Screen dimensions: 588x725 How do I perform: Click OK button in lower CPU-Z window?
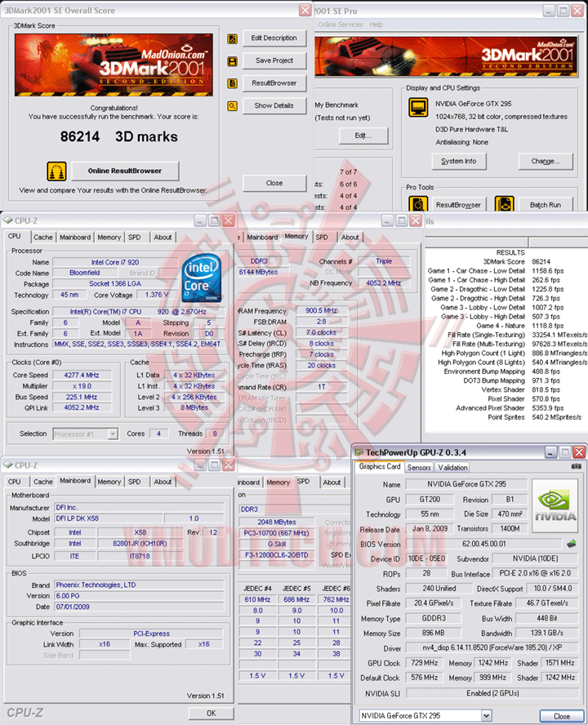click(x=212, y=714)
